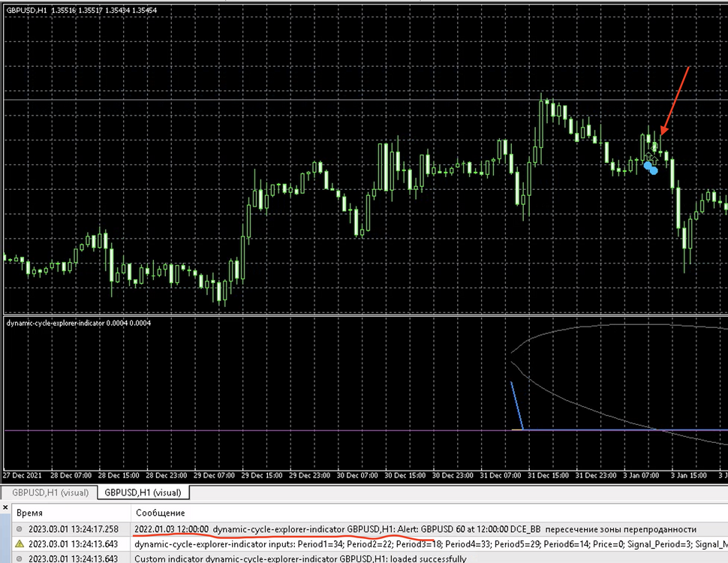Click the gray circle icon in Alert row
728x563 pixels.
click(x=19, y=528)
